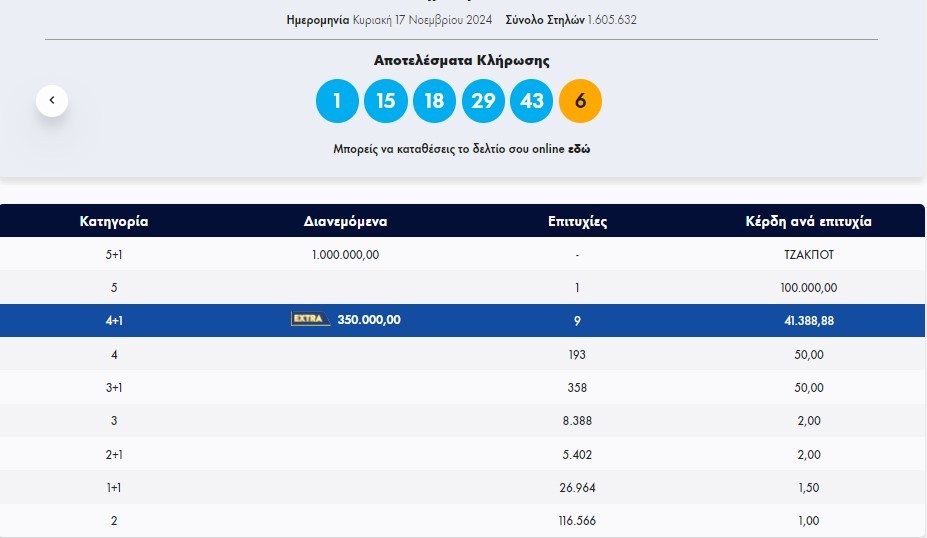Image resolution: width=927 pixels, height=538 pixels.
Task: Select the 1.000.000,00 distributed amount
Action: pos(345,254)
